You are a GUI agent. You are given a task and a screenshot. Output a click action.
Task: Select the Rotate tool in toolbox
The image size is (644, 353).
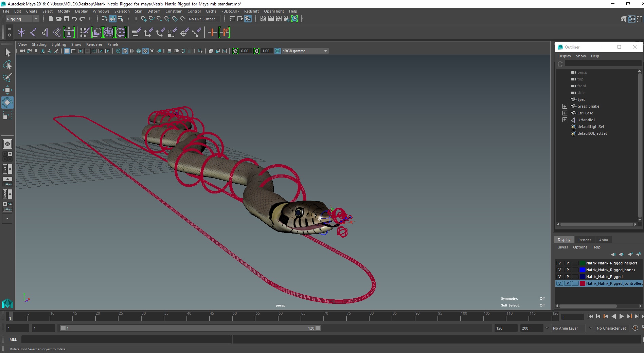coord(7,103)
